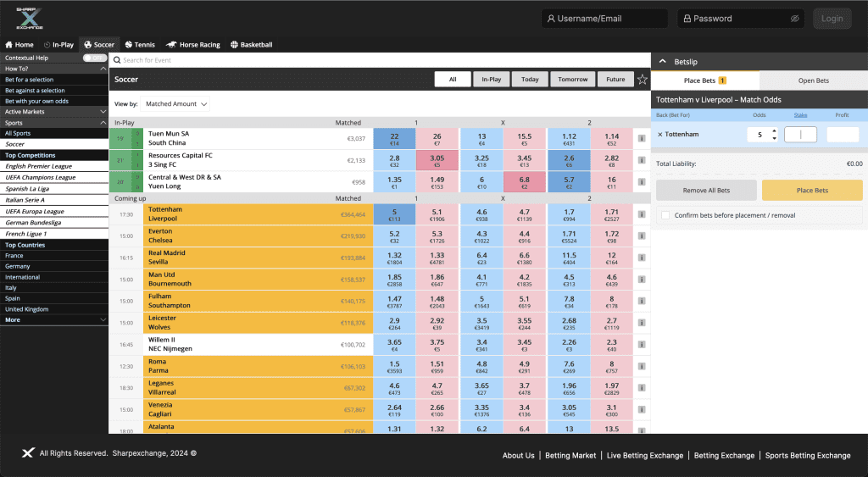Screen dimensions: 868x477
Task: Click the favorites star icon
Action: click(x=643, y=80)
